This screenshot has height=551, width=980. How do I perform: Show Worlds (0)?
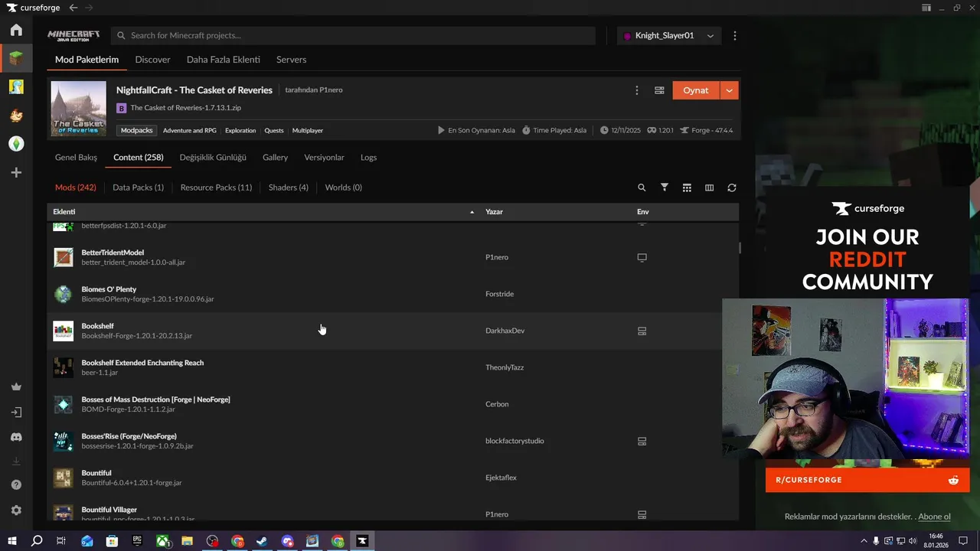tap(344, 187)
